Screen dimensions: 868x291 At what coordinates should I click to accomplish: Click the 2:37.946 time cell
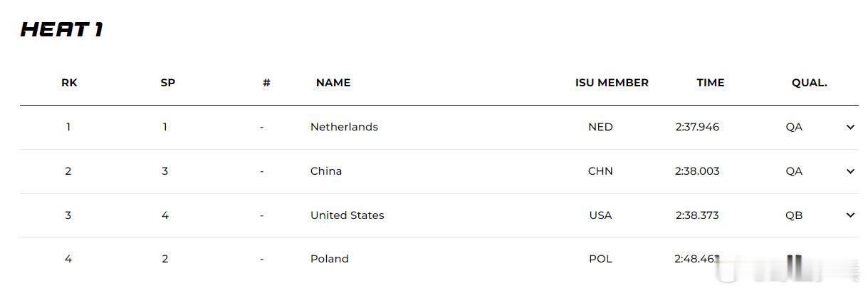point(697,127)
